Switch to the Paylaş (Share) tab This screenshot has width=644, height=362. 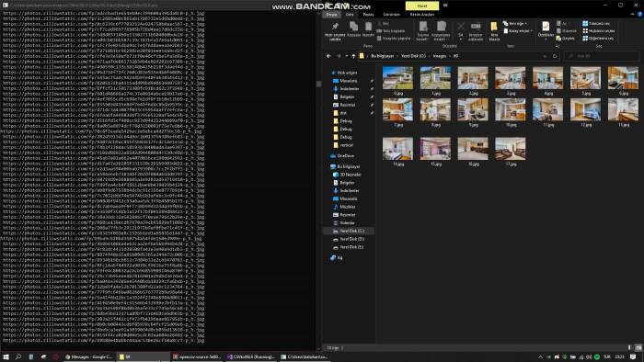[368, 15]
